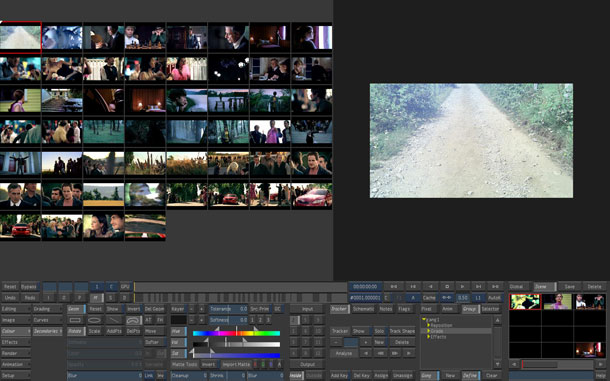610x381 pixels.
Task: Click the hue rainbow gradient slider
Action: [236, 333]
